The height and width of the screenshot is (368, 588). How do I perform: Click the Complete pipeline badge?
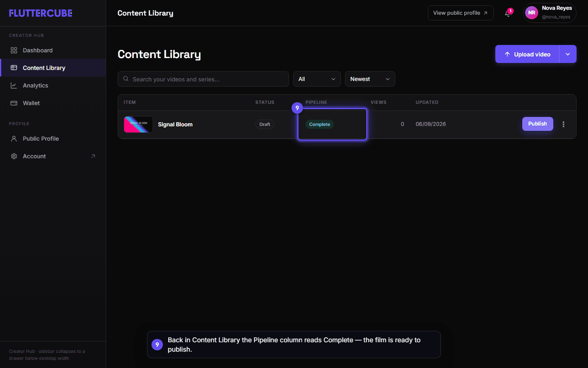(x=319, y=124)
